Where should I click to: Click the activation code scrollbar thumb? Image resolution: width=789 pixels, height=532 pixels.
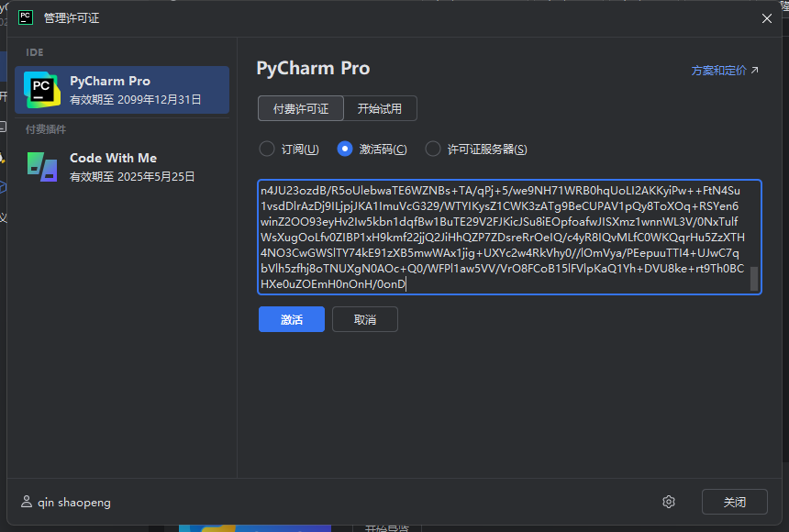[754, 279]
